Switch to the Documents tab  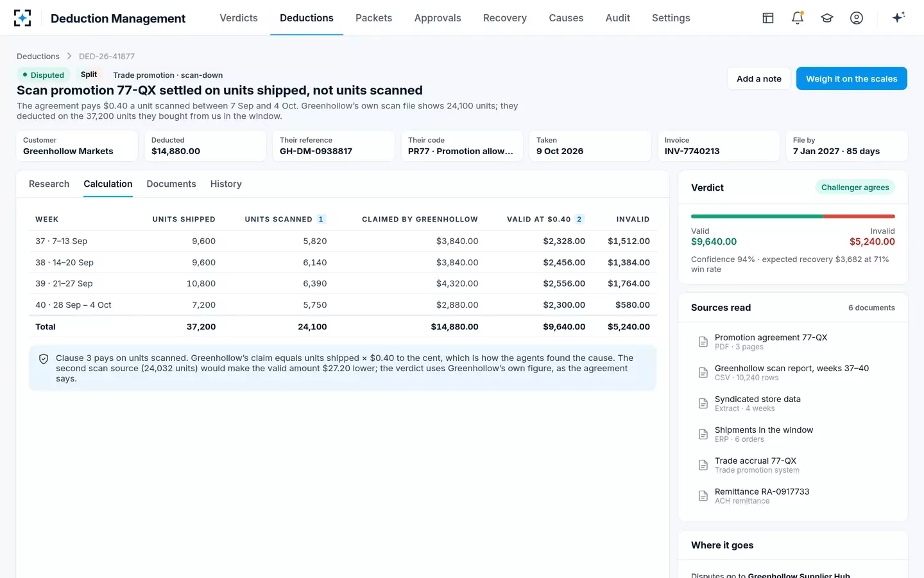tap(171, 184)
